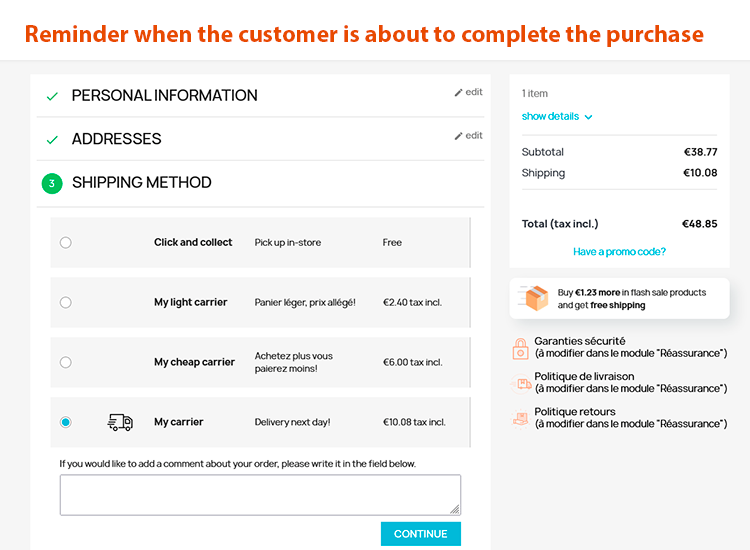Image resolution: width=750 pixels, height=550 pixels.
Task: Open the Have a promo code link
Action: (619, 252)
